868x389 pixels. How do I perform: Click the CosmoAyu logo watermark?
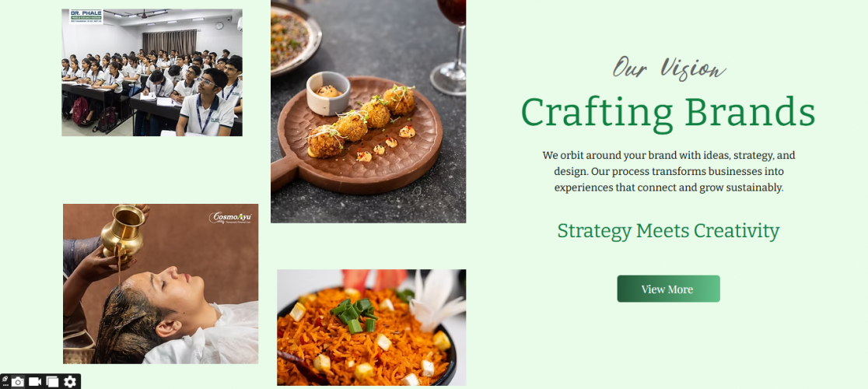coord(230,218)
